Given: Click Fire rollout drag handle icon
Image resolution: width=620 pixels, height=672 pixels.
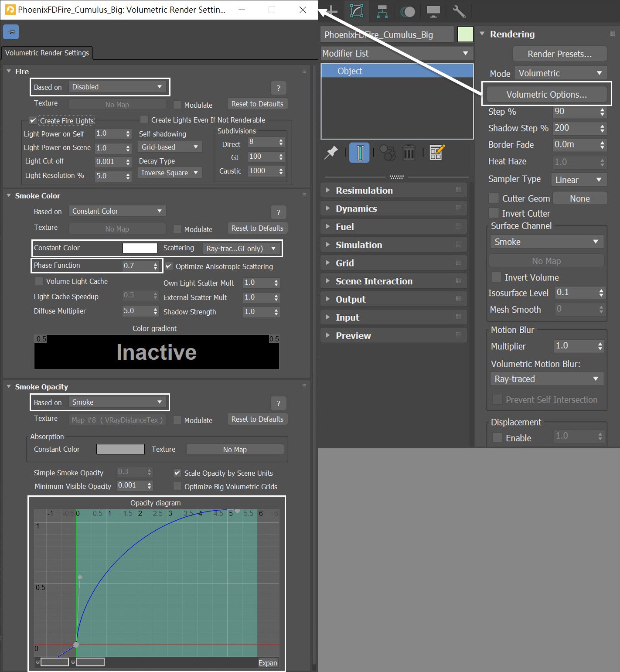Looking at the screenshot, I should click(x=303, y=71).
